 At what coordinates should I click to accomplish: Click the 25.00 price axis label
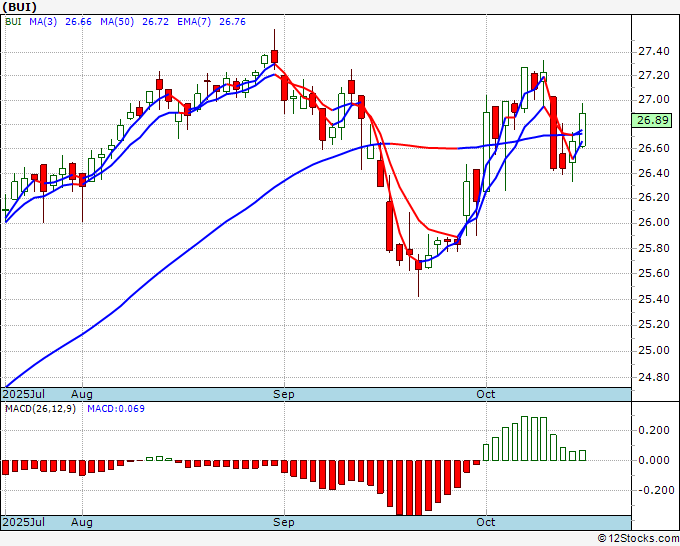coord(654,350)
